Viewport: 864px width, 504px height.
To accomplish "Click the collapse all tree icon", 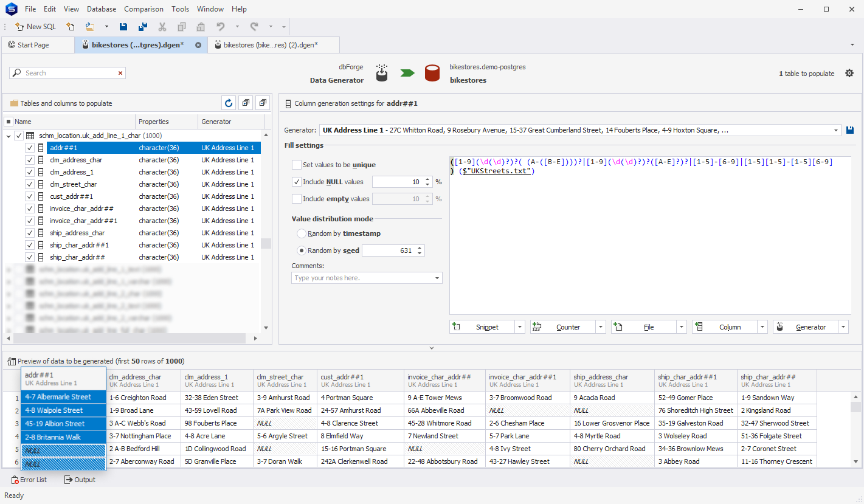I will (263, 103).
